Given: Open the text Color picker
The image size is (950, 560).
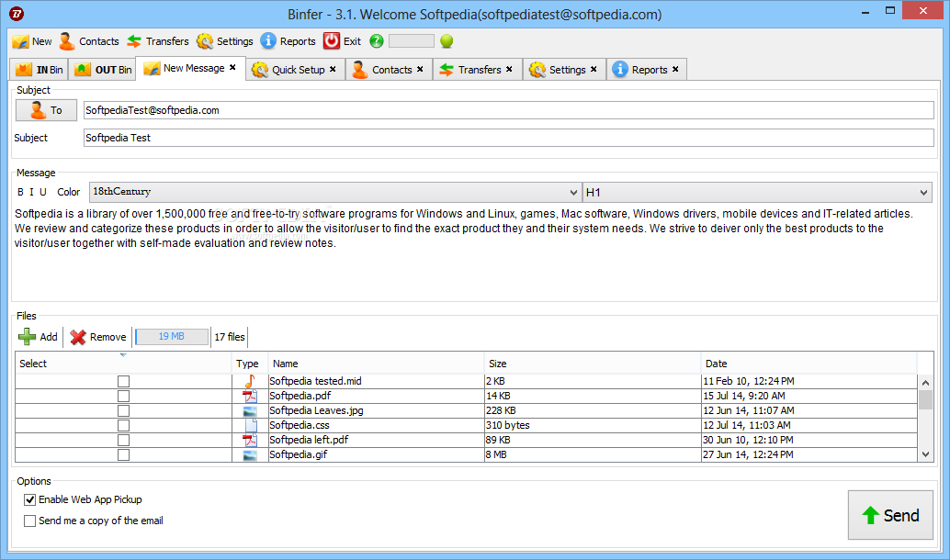Looking at the screenshot, I should [x=69, y=192].
